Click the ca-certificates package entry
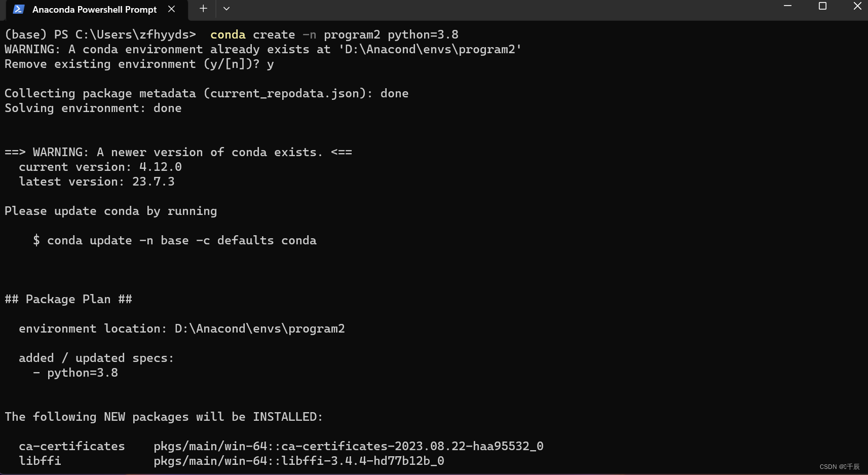 tap(72, 446)
